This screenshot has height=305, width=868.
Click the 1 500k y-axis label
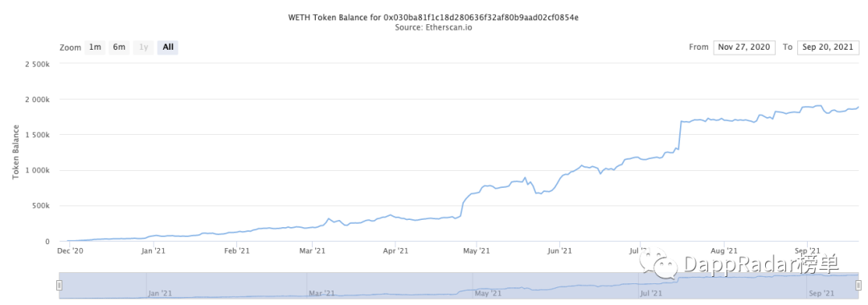(38, 135)
